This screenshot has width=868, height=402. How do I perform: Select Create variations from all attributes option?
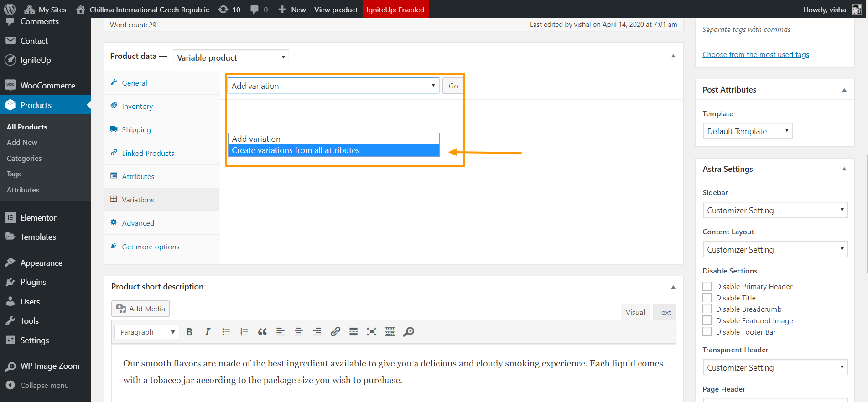333,150
